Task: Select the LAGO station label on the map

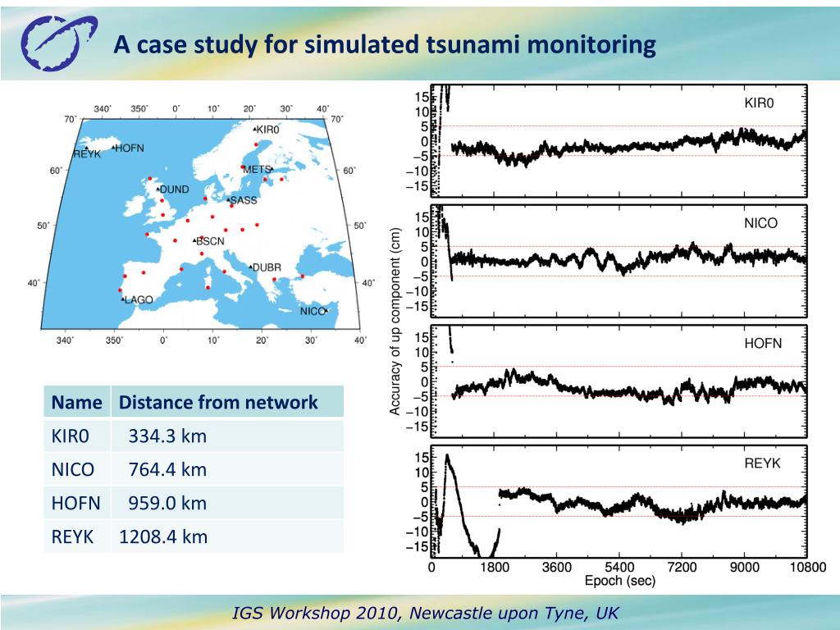Action: point(139,299)
